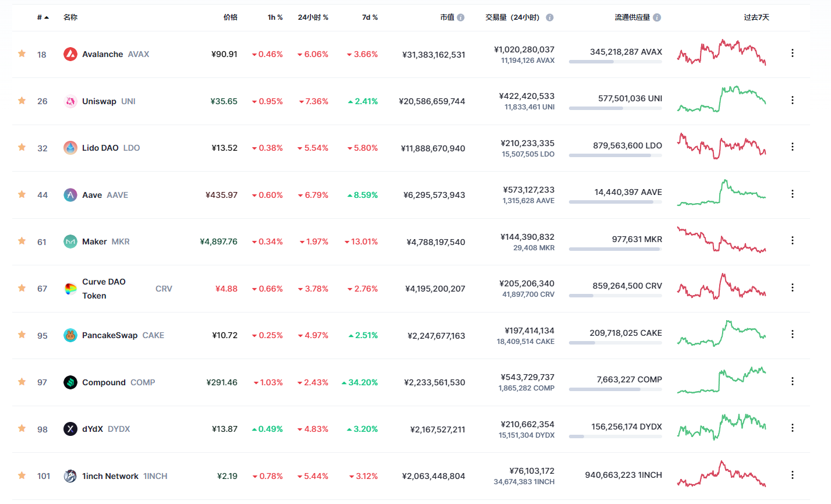This screenshot has width=831, height=504.
Task: Open the more options menu for Lido DAO
Action: [x=792, y=147]
